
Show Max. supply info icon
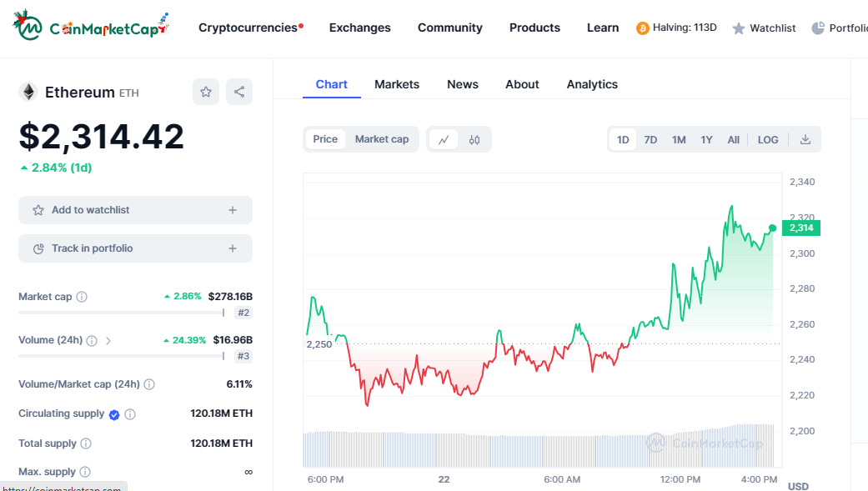tap(85, 472)
